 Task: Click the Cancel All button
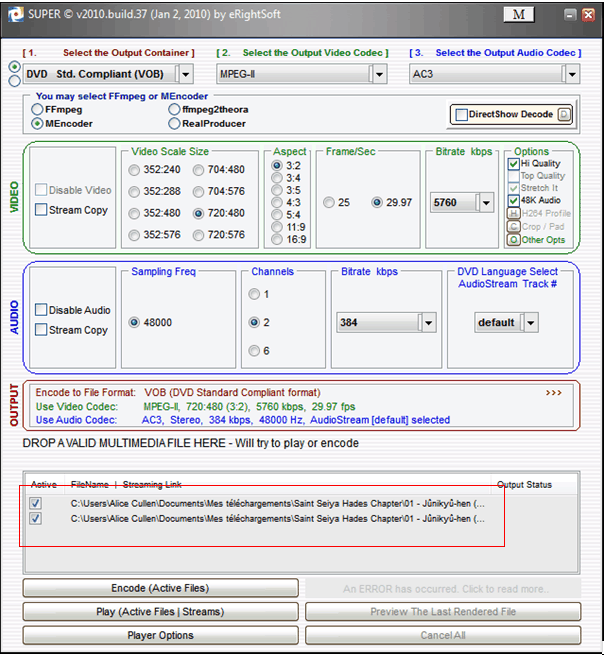[443, 635]
